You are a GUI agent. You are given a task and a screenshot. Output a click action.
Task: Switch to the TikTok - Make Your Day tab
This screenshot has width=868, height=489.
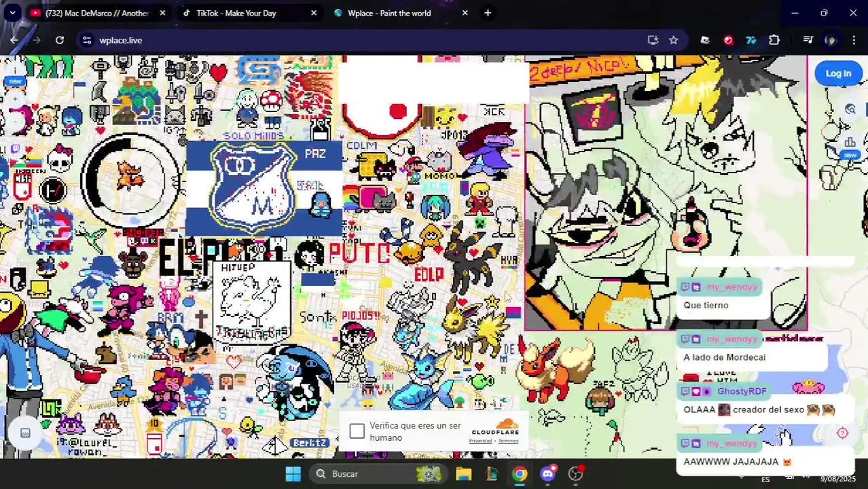point(236,13)
